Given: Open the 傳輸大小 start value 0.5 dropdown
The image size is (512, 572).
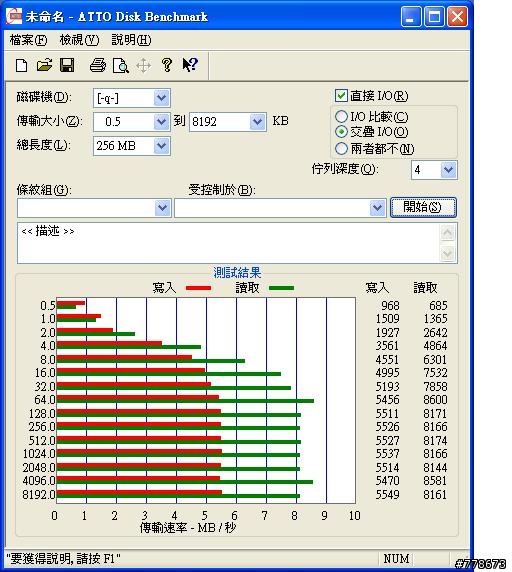Looking at the screenshot, I should pyautogui.click(x=162, y=121).
